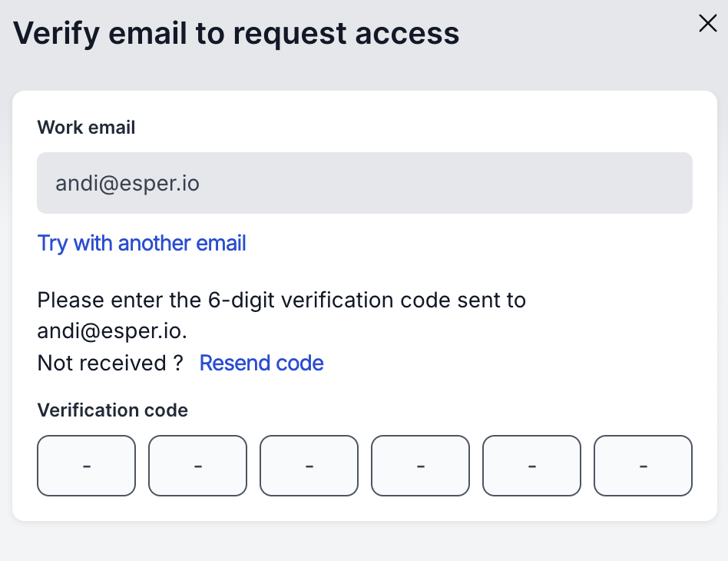This screenshot has height=561, width=728.
Task: Click the third verification code digit box
Action: (309, 466)
